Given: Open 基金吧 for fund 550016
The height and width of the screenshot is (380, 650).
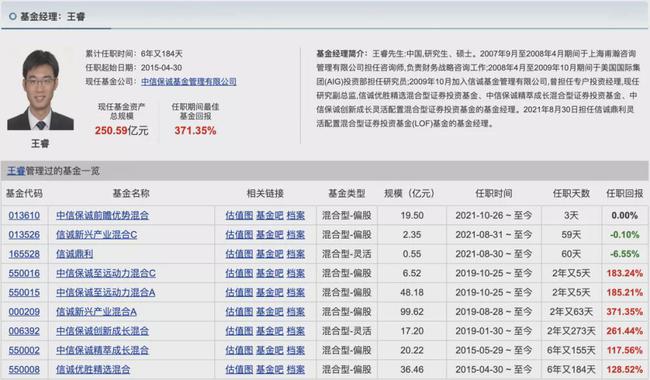Looking at the screenshot, I should [270, 274].
